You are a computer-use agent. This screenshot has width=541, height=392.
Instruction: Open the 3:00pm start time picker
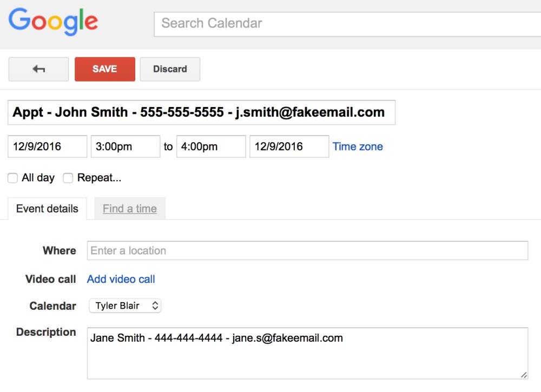pos(126,147)
